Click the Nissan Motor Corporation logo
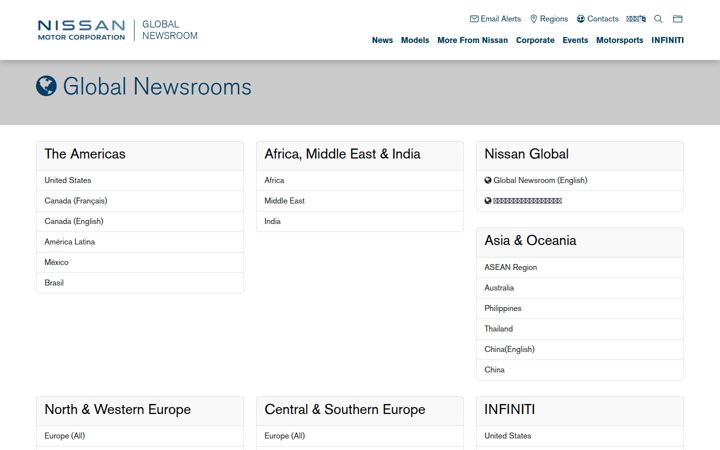Screen dimensions: 720x450 click(x=81, y=30)
